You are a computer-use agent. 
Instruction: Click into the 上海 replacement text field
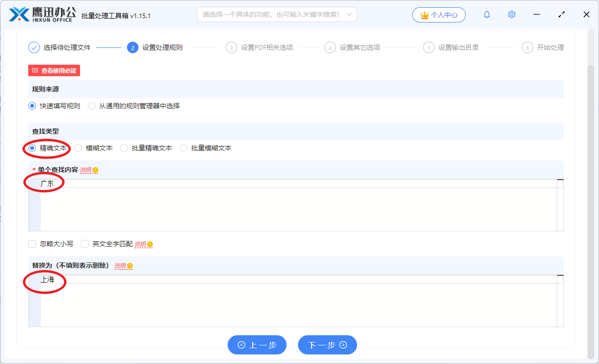(x=296, y=301)
